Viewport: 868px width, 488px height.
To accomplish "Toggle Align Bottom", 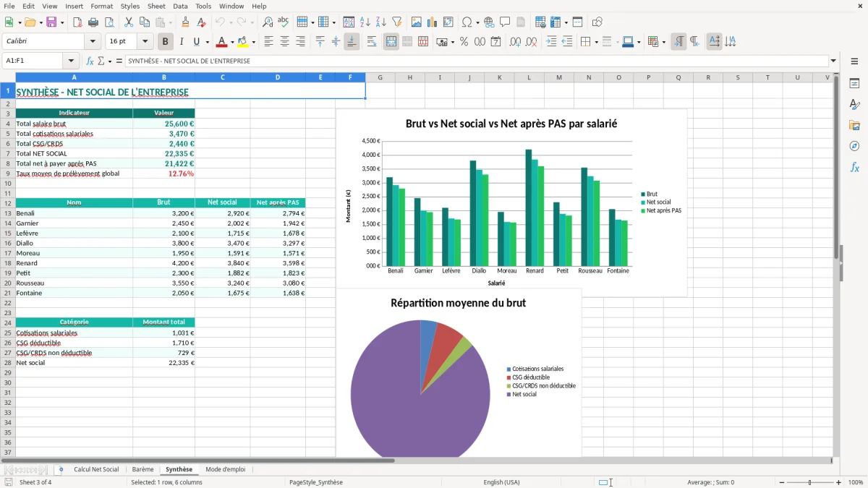I will click(x=352, y=42).
